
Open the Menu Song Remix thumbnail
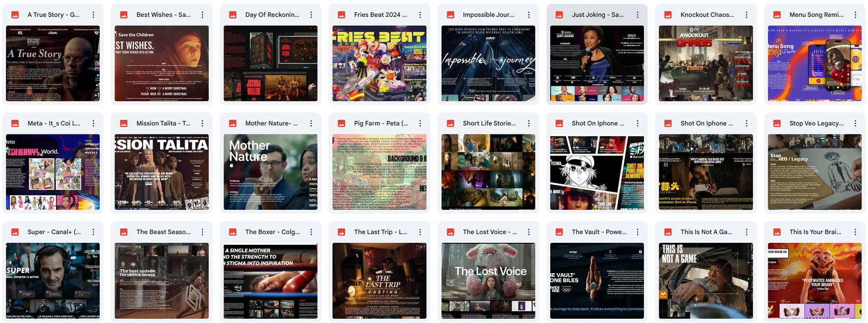[815, 63]
